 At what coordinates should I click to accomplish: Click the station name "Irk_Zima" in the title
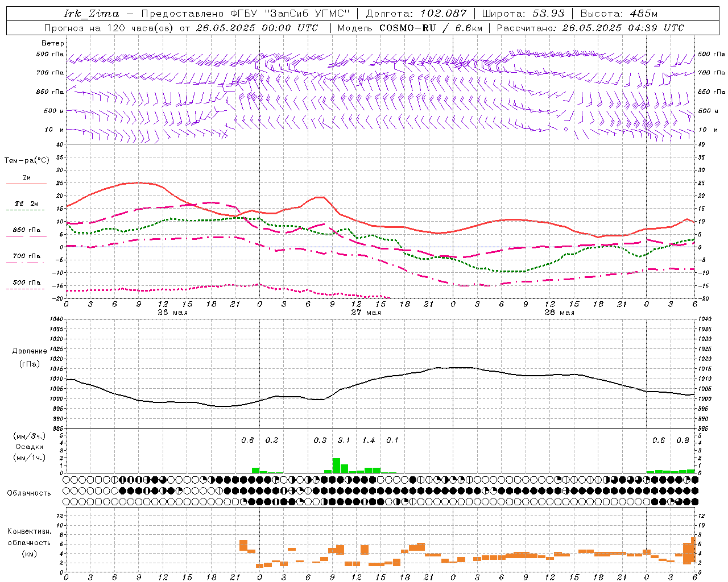92,14
